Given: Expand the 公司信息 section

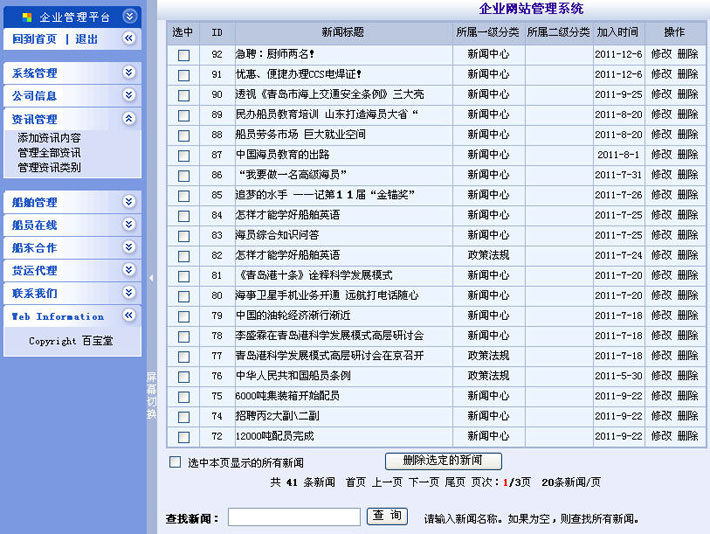Looking at the screenshot, I should point(129,95).
